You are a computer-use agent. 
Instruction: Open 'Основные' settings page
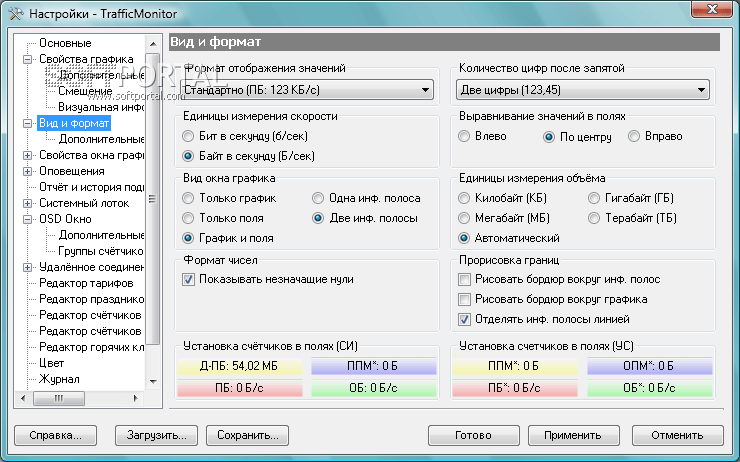[x=65, y=43]
